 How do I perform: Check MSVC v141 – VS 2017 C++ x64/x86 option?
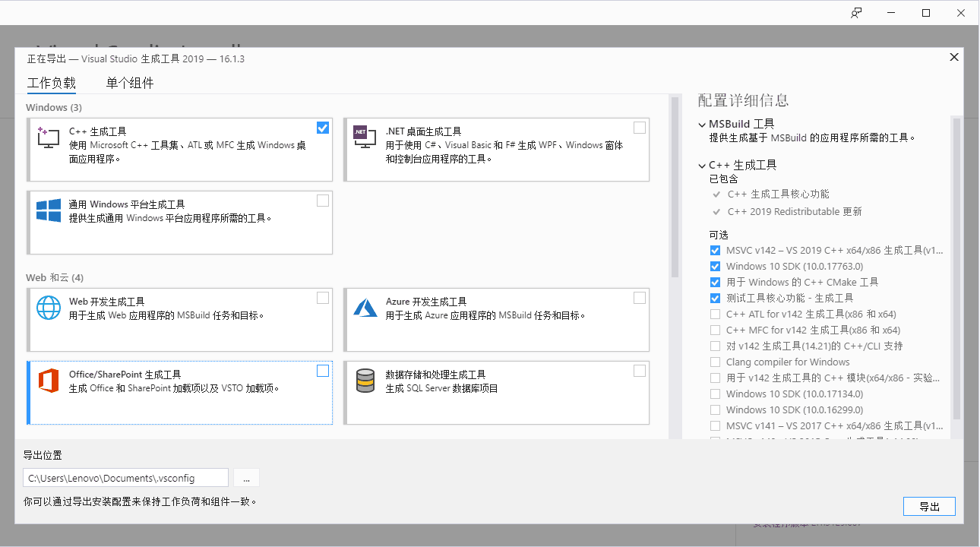715,425
